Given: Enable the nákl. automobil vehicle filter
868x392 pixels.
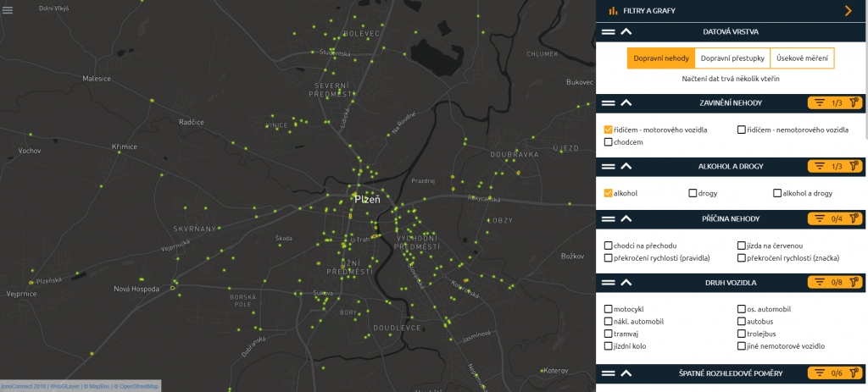Looking at the screenshot, I should click(x=609, y=321).
